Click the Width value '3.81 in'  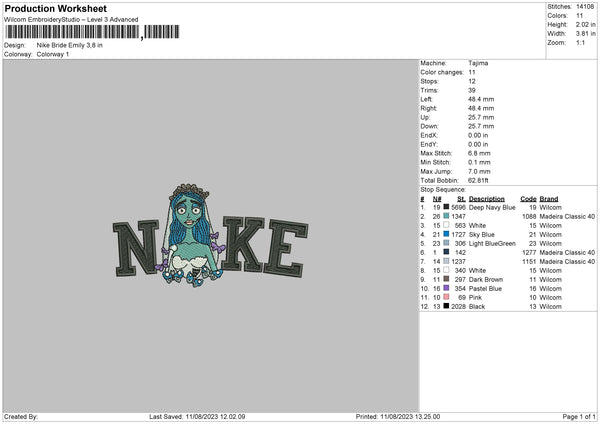tap(585, 34)
